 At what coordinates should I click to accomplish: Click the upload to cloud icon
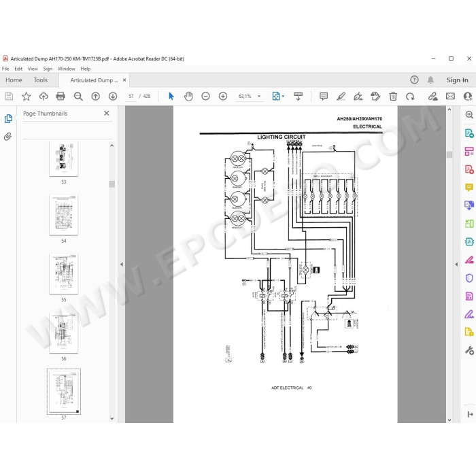pos(44,97)
